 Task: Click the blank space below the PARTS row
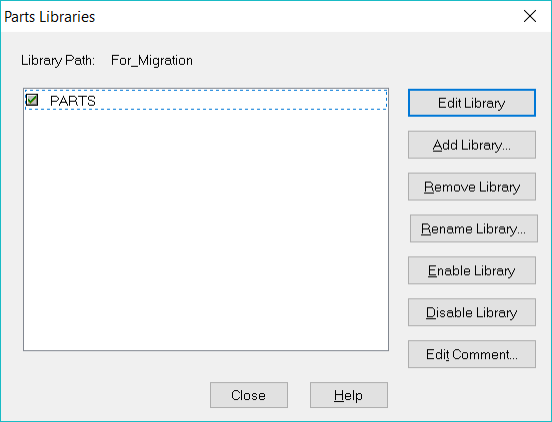pyautogui.click(x=206, y=229)
